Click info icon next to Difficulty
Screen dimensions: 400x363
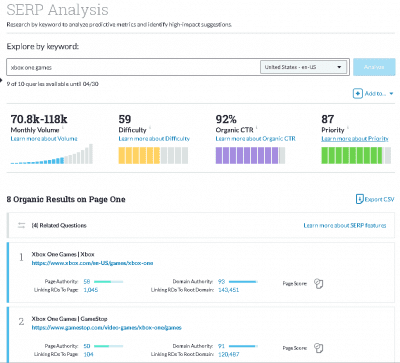click(150, 127)
